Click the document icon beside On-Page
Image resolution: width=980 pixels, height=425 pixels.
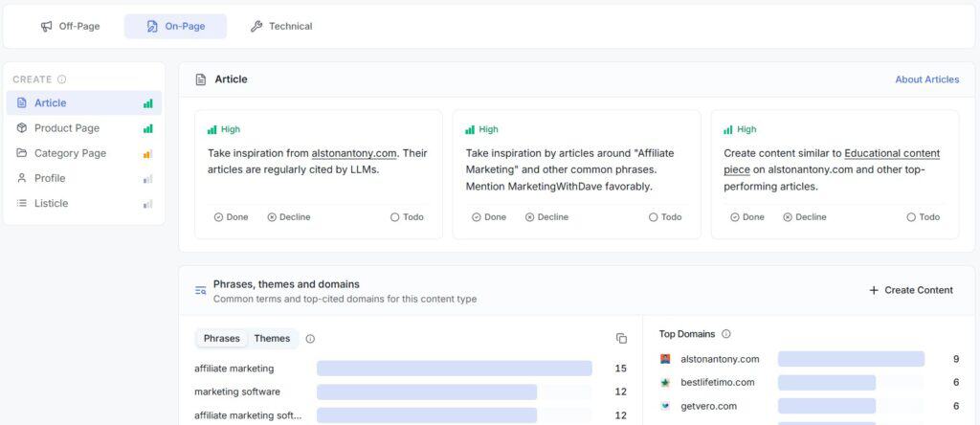pyautogui.click(x=152, y=26)
